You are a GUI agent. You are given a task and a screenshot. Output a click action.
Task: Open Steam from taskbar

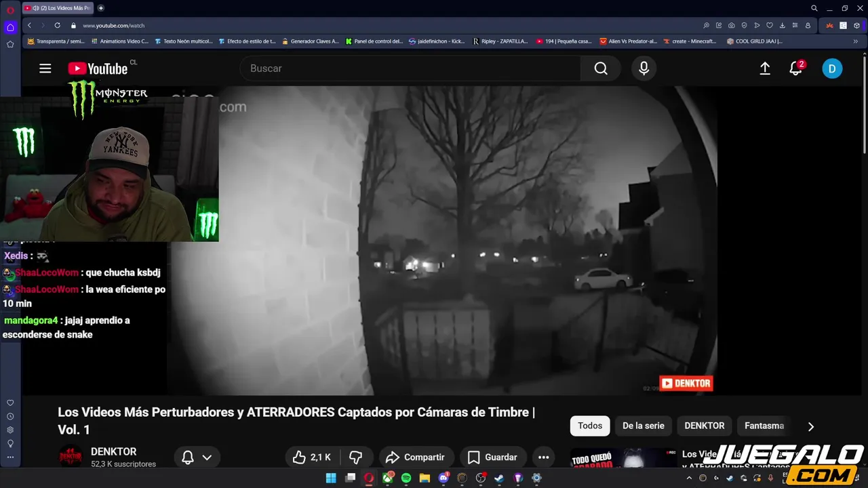coord(499,478)
